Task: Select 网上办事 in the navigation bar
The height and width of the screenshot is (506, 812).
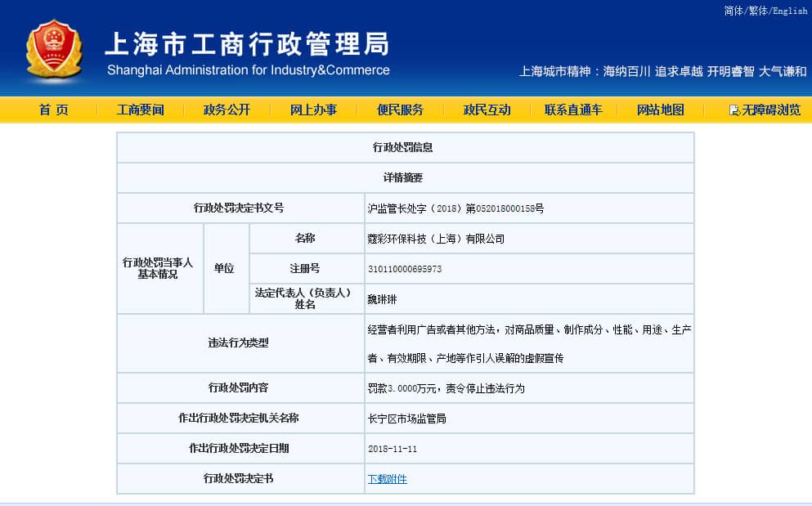Action: point(313,110)
